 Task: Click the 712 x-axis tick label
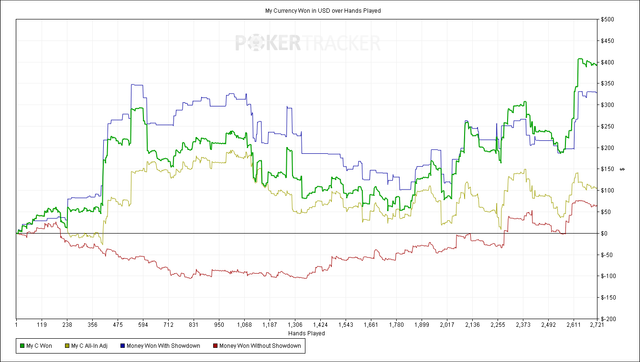pyautogui.click(x=168, y=325)
